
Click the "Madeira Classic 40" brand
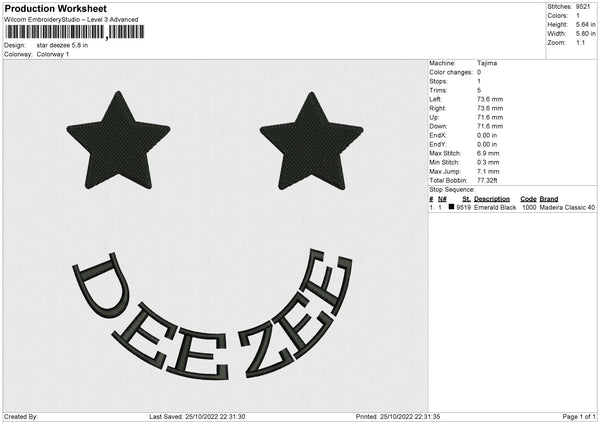567,207
